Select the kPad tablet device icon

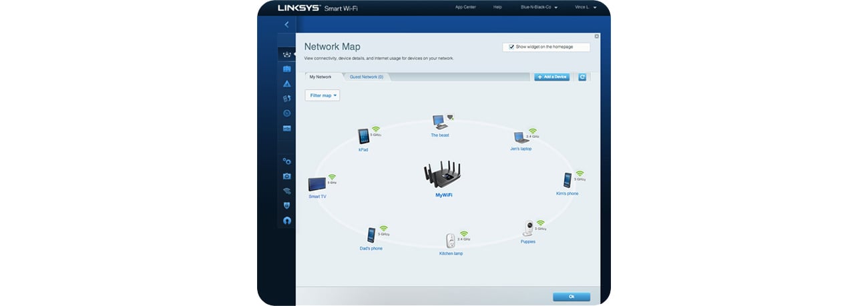tap(363, 137)
